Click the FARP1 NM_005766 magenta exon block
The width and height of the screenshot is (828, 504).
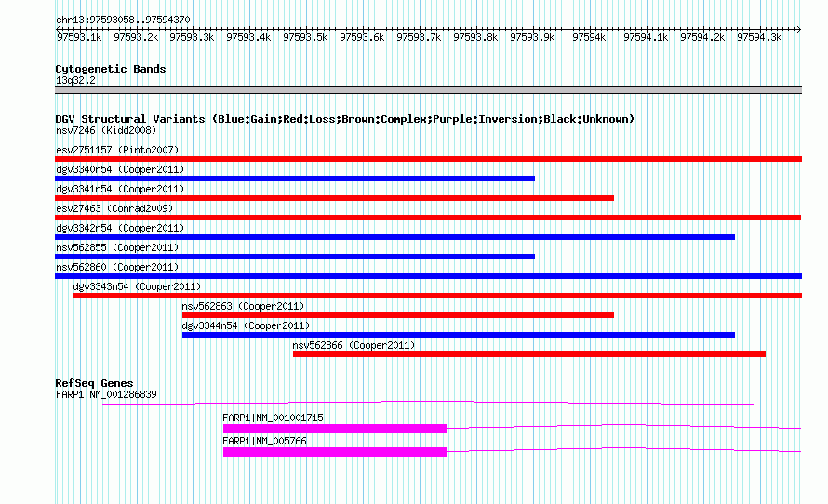click(x=335, y=452)
